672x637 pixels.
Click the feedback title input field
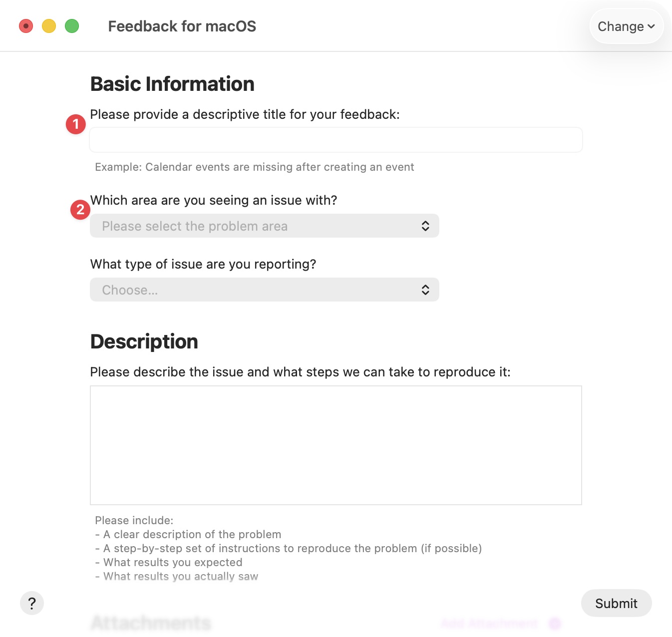tap(336, 140)
